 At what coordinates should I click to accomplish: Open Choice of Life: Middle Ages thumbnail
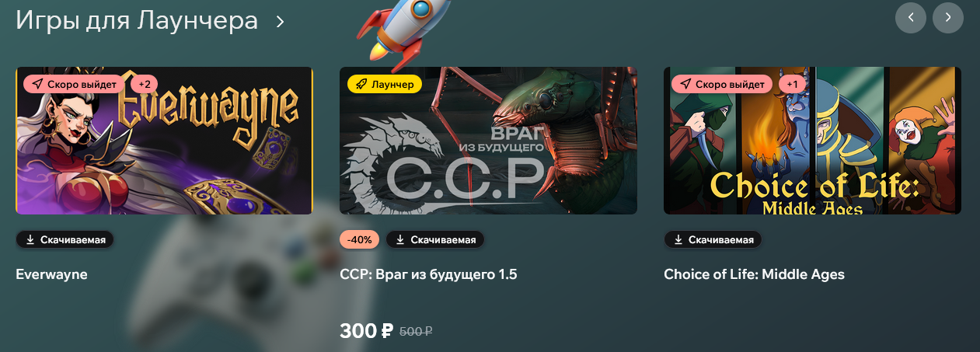tap(812, 141)
